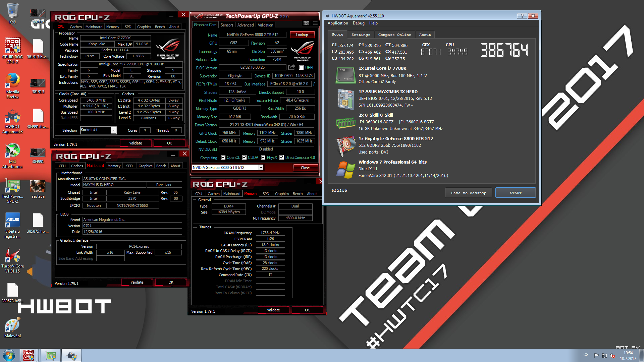Click the GPU Name field in GPU-Z

click(x=253, y=35)
